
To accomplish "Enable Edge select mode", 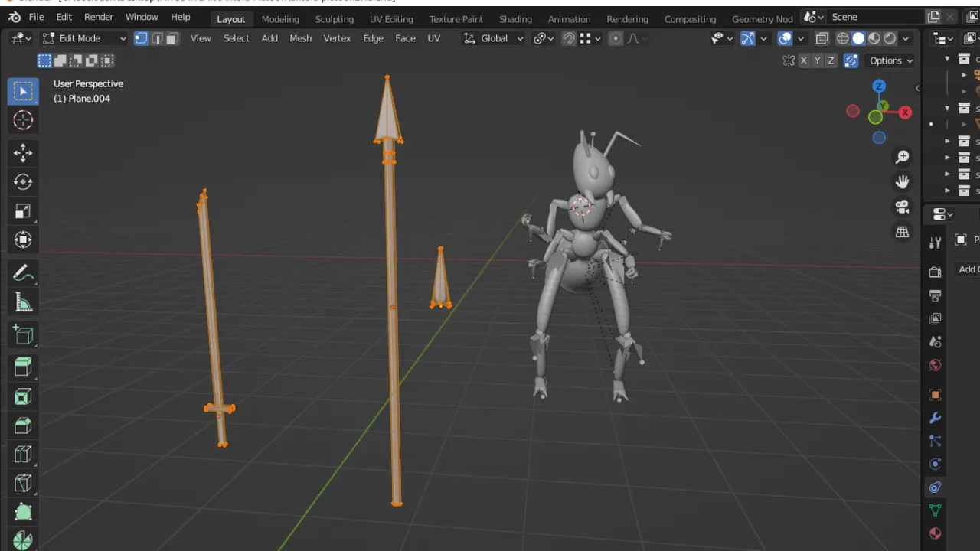I will 157,38.
